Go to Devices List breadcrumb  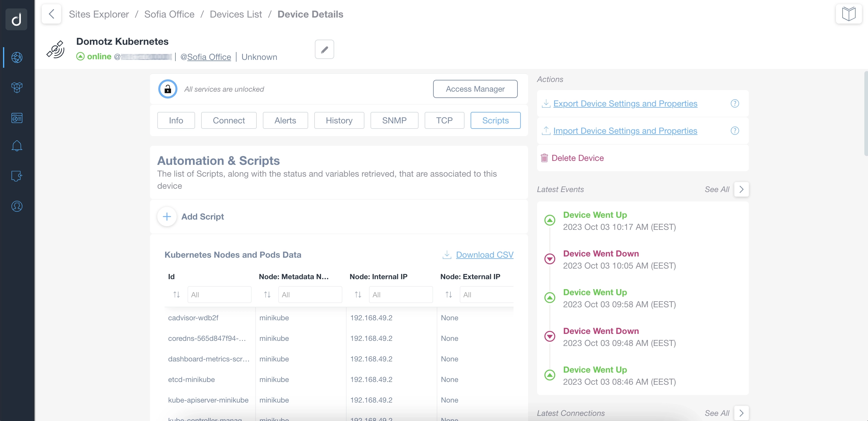(x=236, y=14)
